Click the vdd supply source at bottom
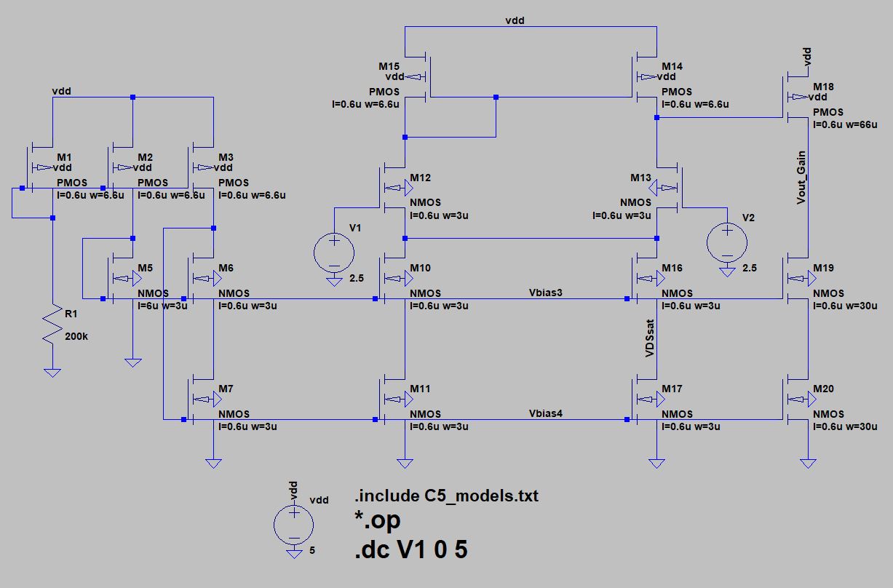Viewport: 893px width, 588px height. point(293,522)
